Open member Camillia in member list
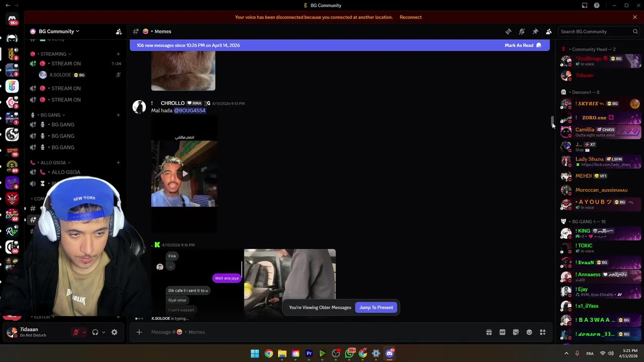644x362 pixels. pos(601,132)
